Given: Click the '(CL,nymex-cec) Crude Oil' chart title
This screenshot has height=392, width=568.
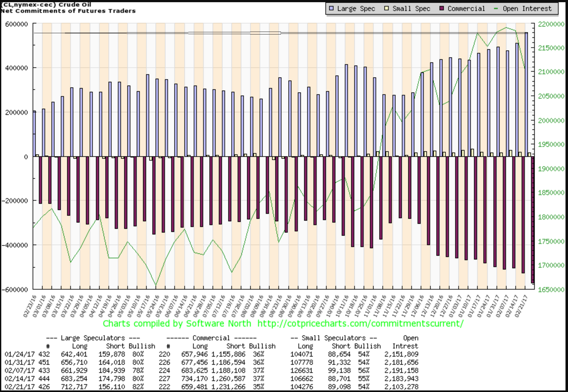Looking at the screenshot, I should (x=46, y=5).
